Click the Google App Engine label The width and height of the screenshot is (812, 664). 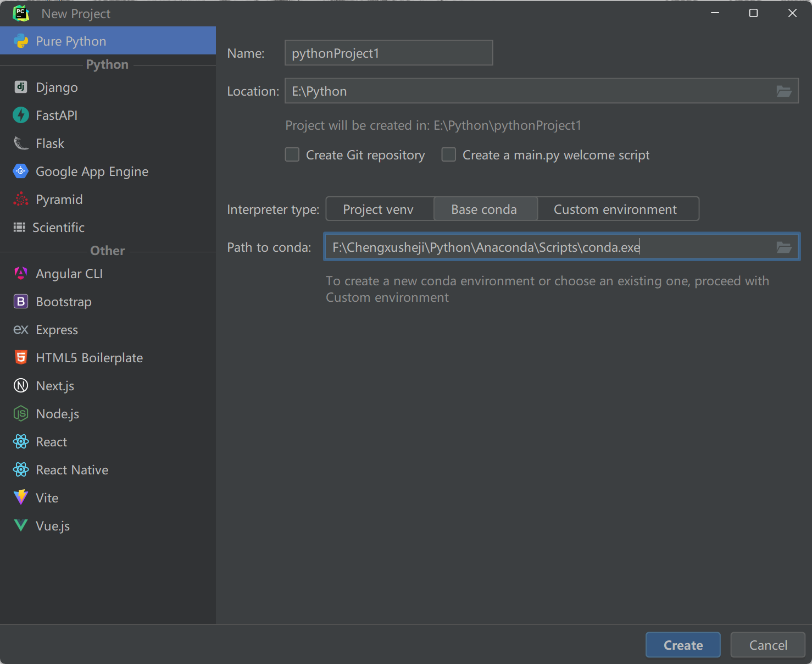92,171
